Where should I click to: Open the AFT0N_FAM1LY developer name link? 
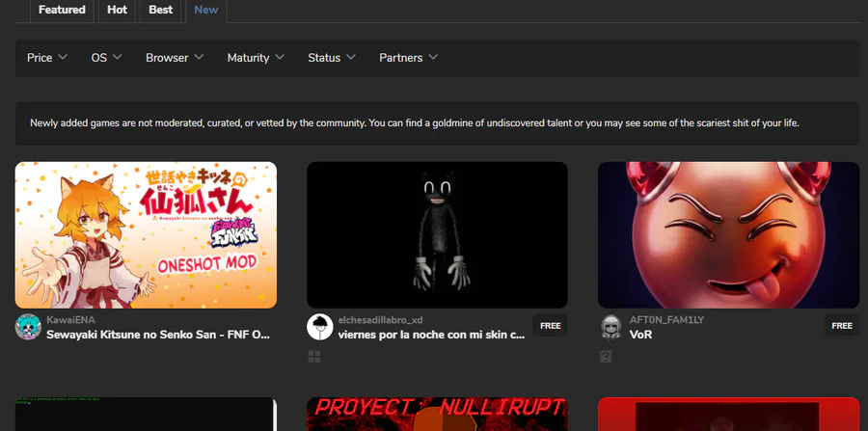tap(666, 320)
